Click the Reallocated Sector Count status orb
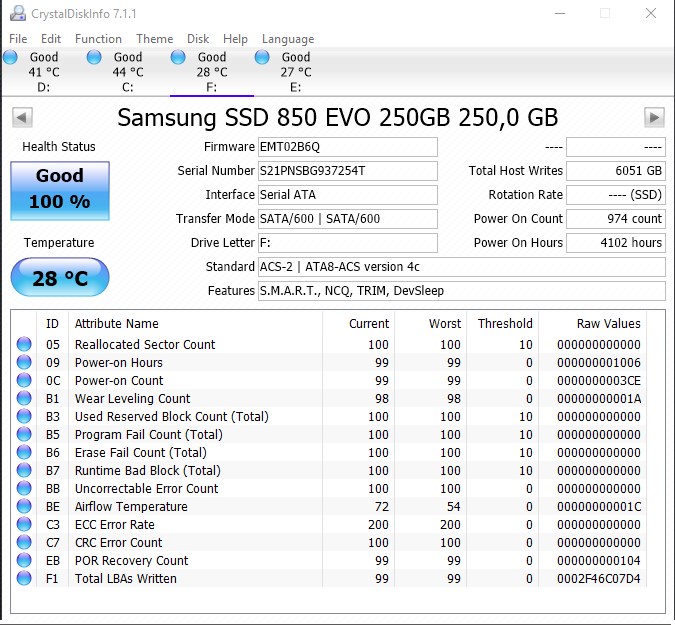This screenshot has height=625, width=675. coord(24,344)
